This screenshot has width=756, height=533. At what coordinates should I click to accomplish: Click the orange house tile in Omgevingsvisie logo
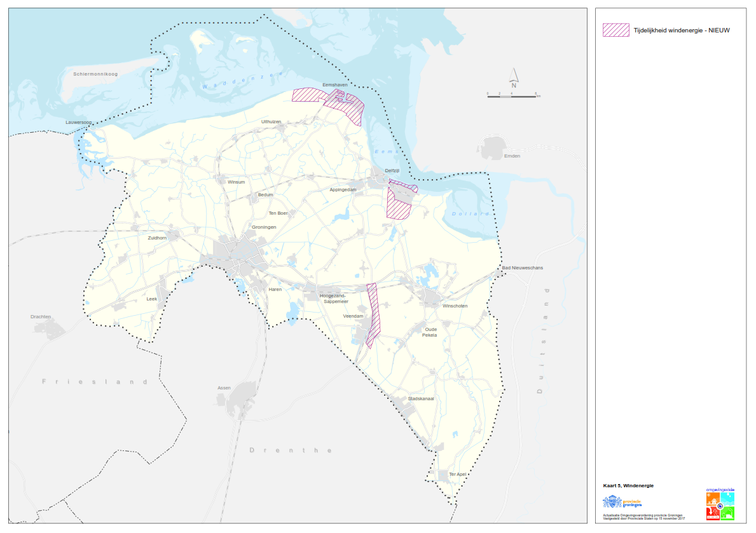coord(713,499)
